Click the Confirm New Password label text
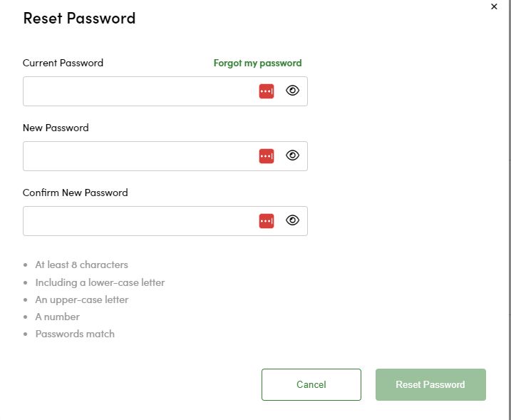 [x=75, y=193]
